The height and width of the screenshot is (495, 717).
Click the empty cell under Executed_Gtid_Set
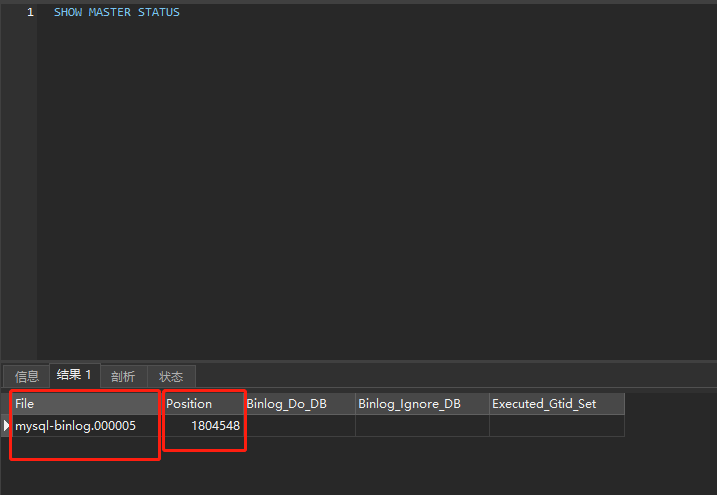pyautogui.click(x=556, y=426)
